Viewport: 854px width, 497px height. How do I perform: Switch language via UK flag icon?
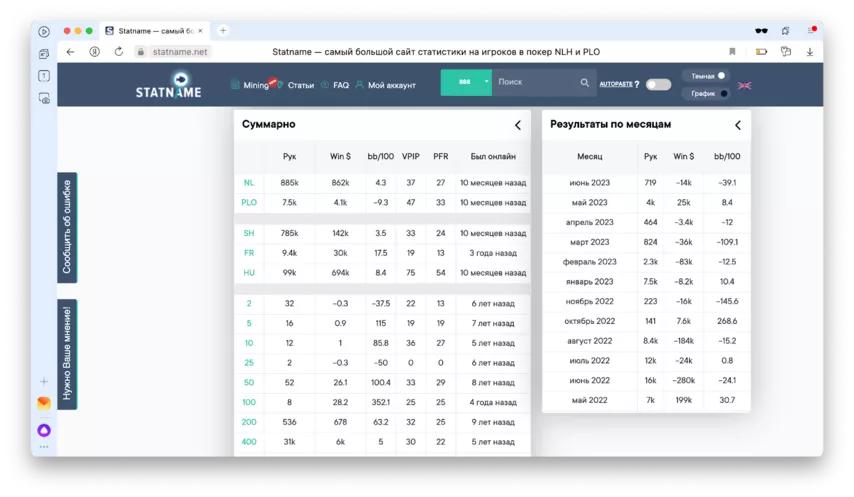pos(744,86)
